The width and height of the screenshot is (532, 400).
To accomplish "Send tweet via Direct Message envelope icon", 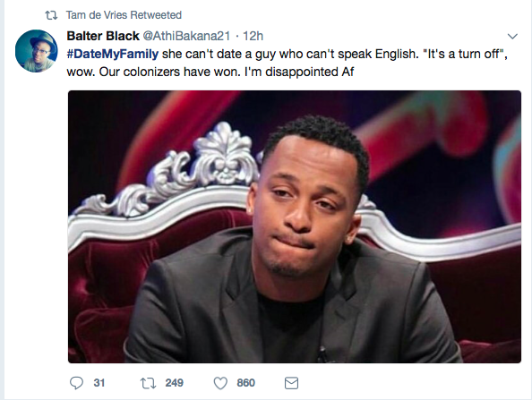I will [291, 383].
